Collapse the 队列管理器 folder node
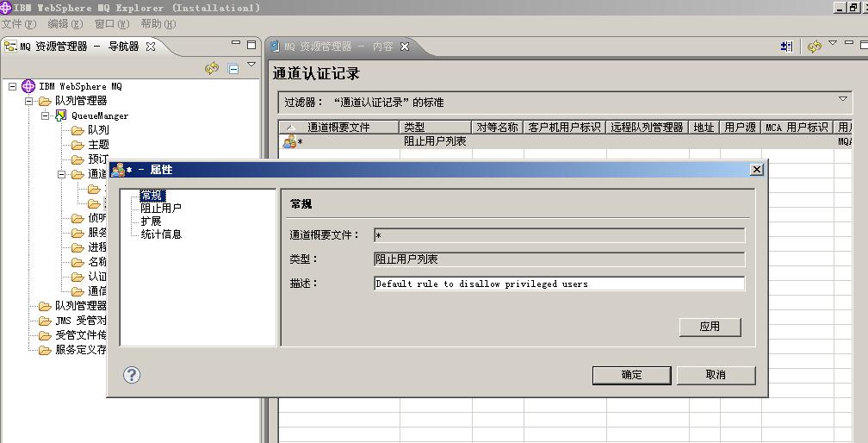This screenshot has width=868, height=443. pyautogui.click(x=28, y=101)
